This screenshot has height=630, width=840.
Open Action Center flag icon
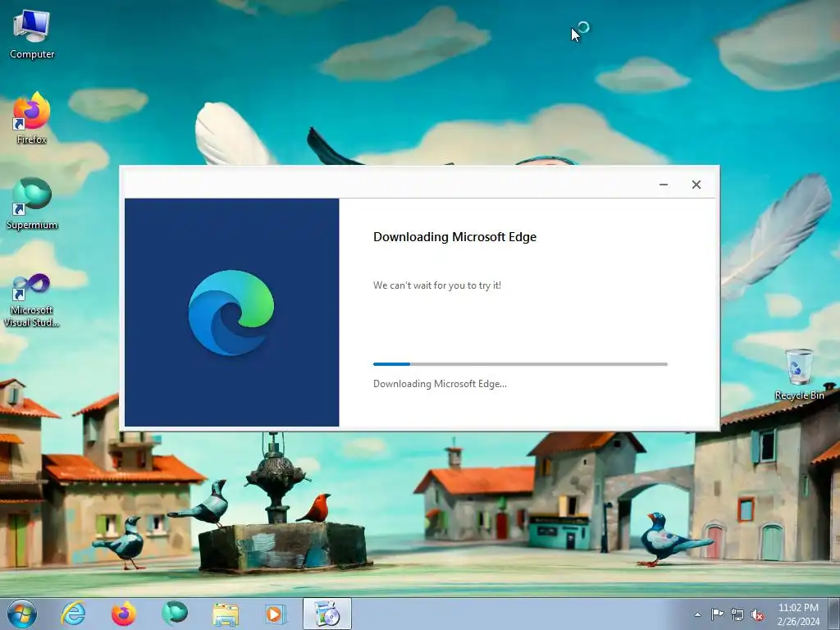717,614
